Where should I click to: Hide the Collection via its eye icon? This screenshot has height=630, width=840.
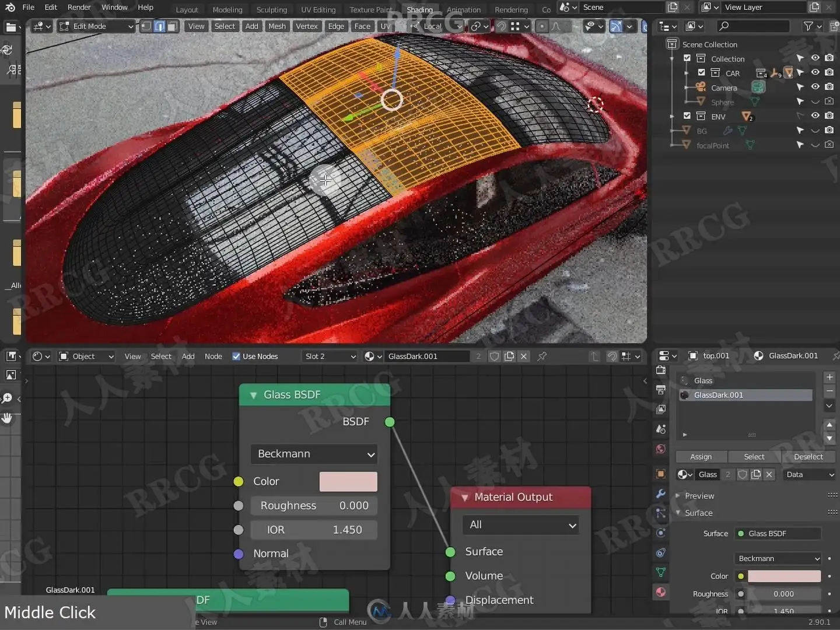[x=815, y=58]
